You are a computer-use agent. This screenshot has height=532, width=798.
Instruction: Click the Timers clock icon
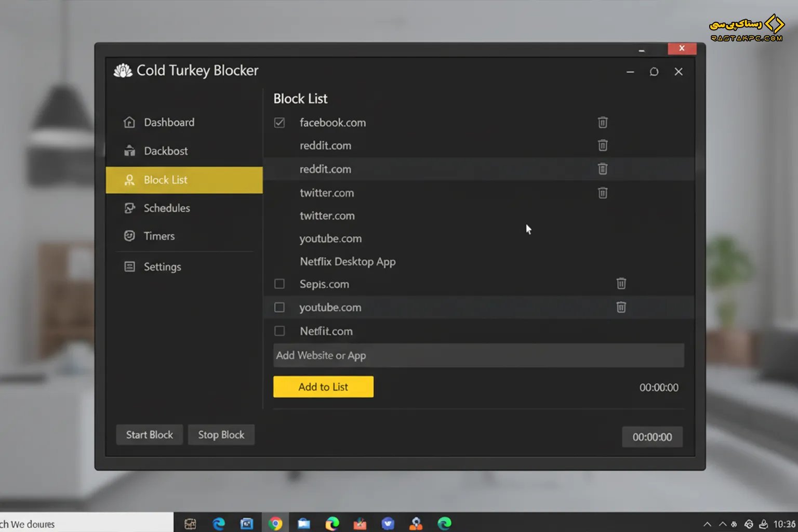click(129, 236)
